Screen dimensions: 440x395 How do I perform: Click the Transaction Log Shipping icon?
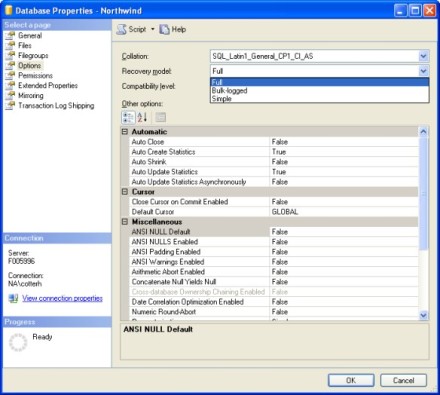coord(10,105)
